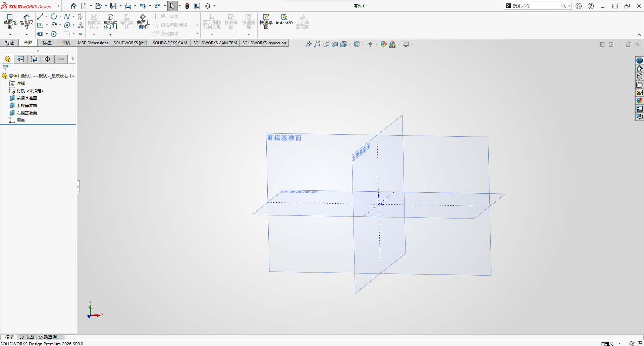Image resolution: width=644 pixels, height=346 pixels.
Task: Toggle the Instant2D button
Action: point(284,19)
